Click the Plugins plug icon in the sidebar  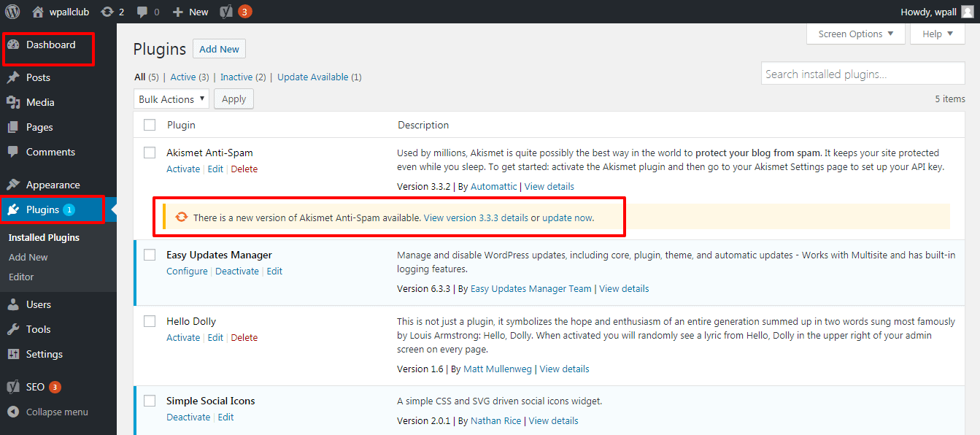tap(13, 209)
